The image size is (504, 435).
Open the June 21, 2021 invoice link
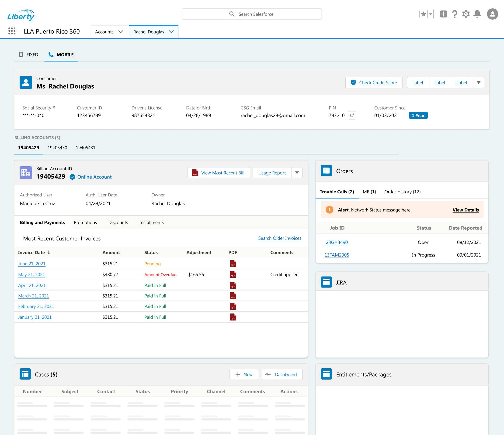pyautogui.click(x=32, y=264)
